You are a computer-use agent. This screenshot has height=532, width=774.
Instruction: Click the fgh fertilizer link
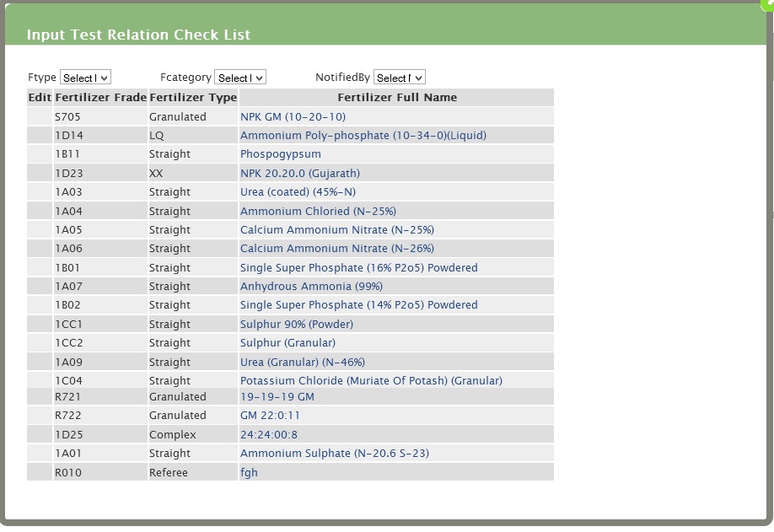249,473
